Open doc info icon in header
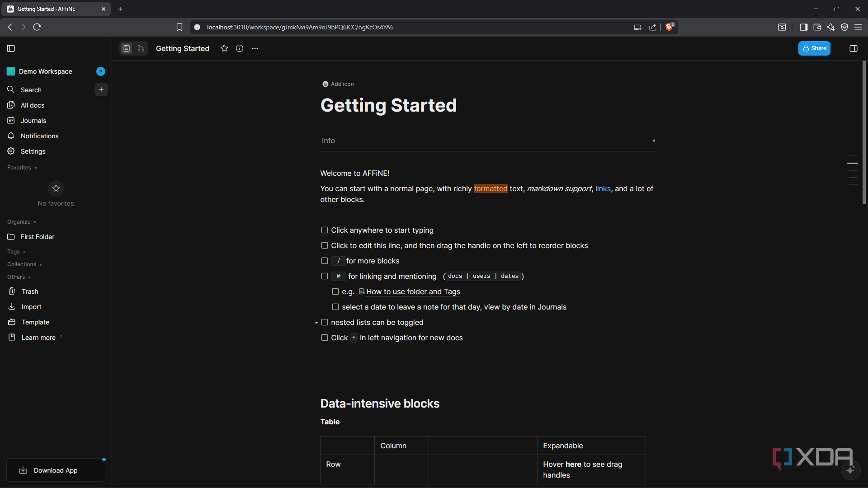 (x=240, y=48)
